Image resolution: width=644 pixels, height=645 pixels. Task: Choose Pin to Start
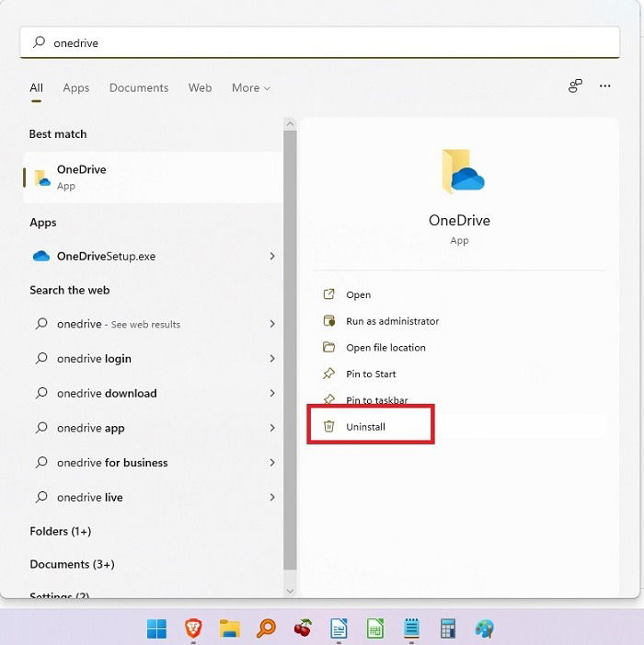tap(371, 374)
